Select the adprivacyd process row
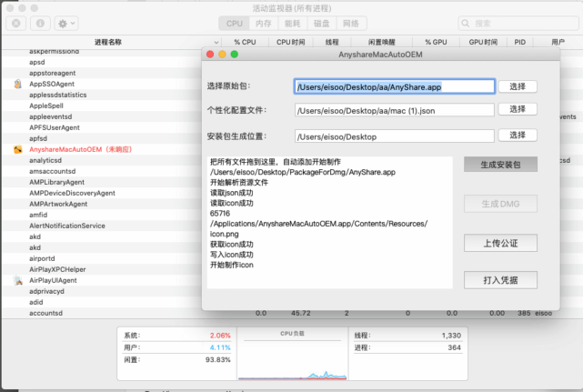 tap(102, 291)
